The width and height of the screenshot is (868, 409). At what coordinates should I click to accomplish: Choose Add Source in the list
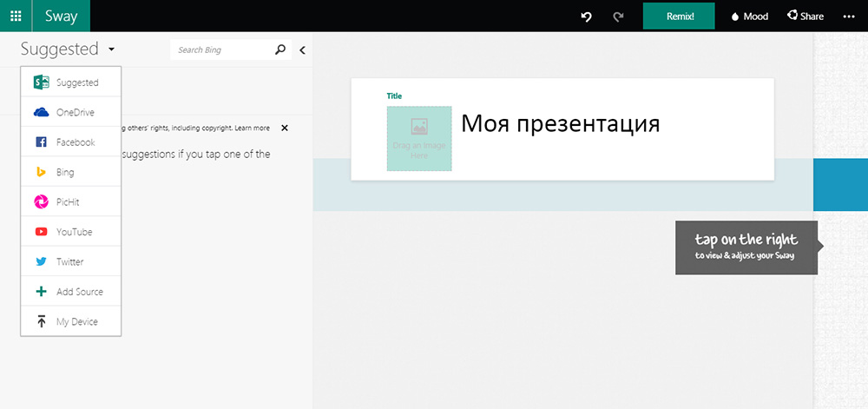(x=71, y=292)
